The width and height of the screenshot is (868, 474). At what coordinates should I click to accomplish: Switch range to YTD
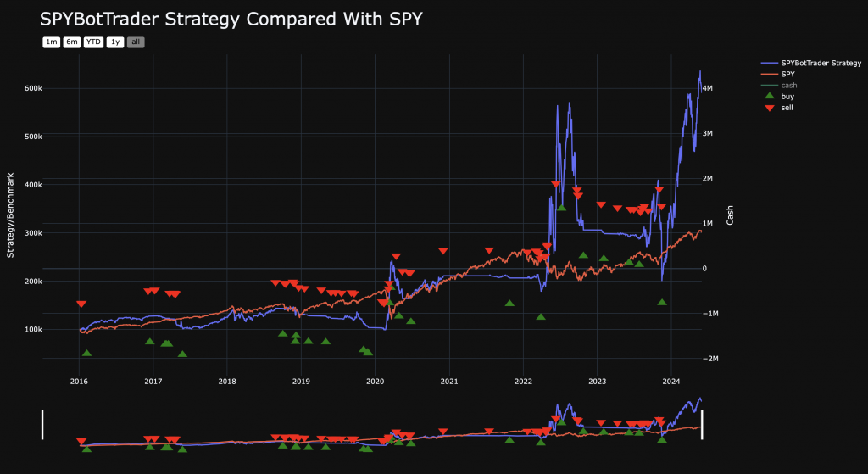pyautogui.click(x=93, y=42)
